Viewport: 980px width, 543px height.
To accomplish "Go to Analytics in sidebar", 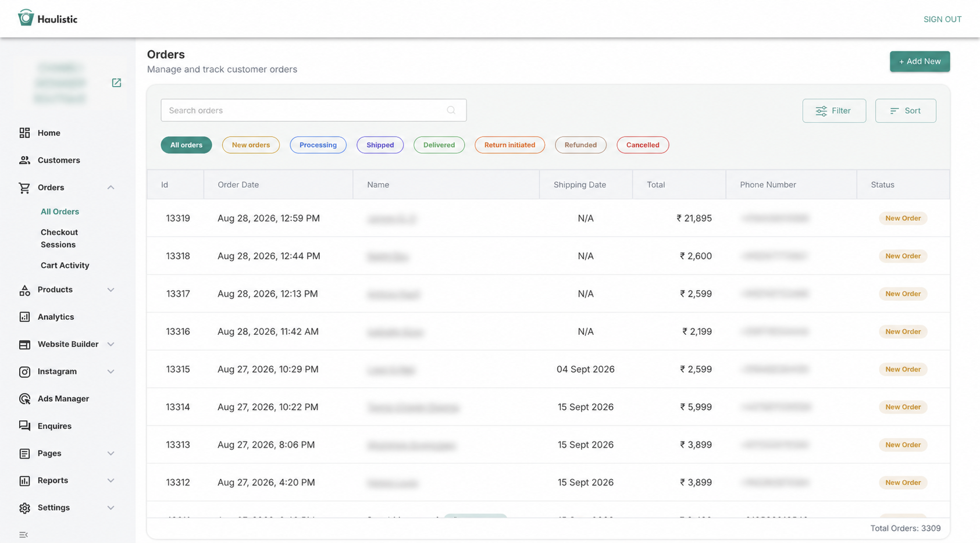I will 56,317.
